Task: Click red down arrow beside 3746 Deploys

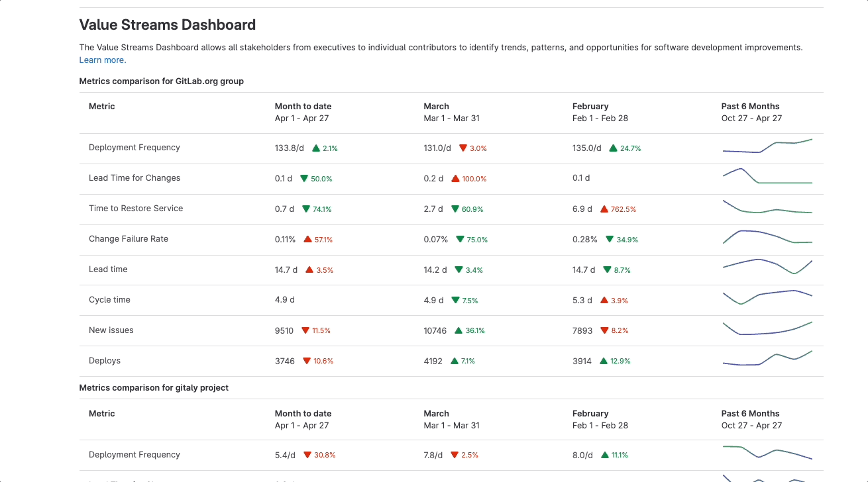Action: (x=306, y=361)
